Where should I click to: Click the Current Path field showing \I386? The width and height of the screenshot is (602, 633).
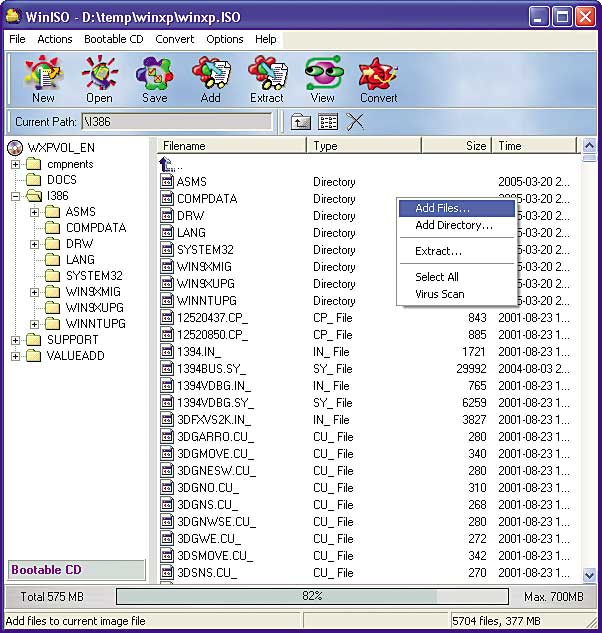tap(177, 122)
